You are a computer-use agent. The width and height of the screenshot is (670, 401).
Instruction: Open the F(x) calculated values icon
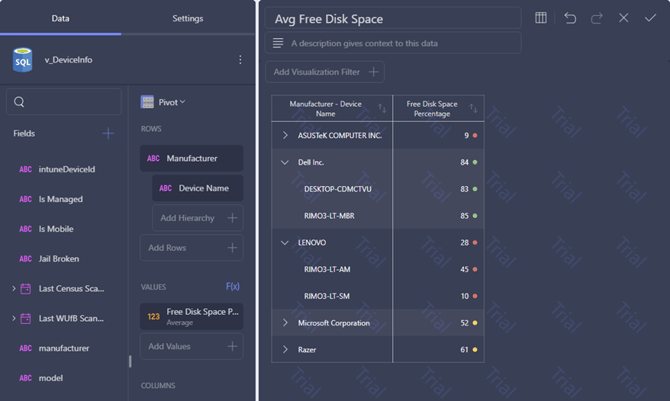point(232,286)
